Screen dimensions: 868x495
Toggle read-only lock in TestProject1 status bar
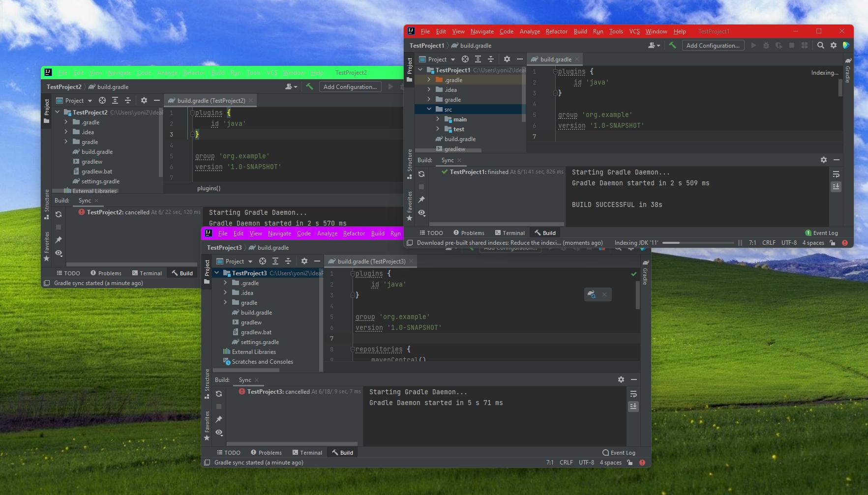click(x=832, y=243)
